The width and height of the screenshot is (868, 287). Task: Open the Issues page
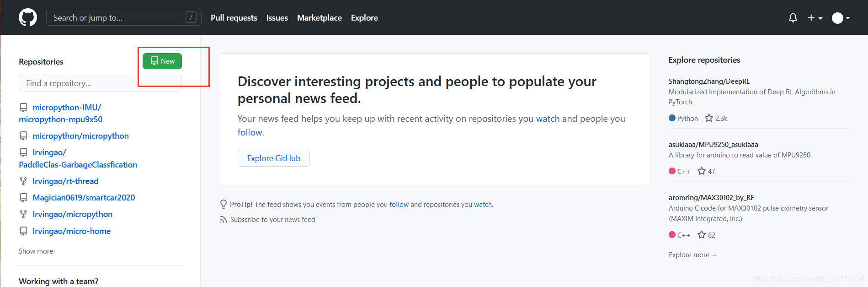(277, 18)
